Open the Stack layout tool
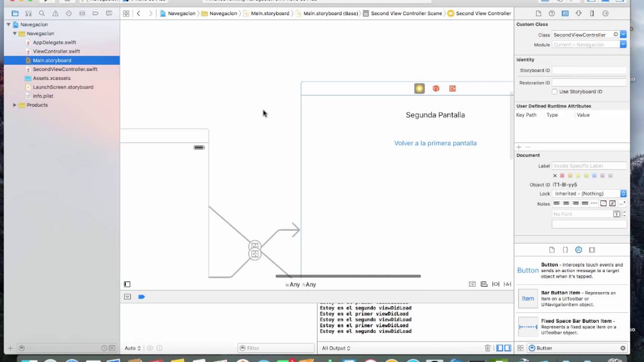This screenshot has height=362, width=644. pos(472,284)
